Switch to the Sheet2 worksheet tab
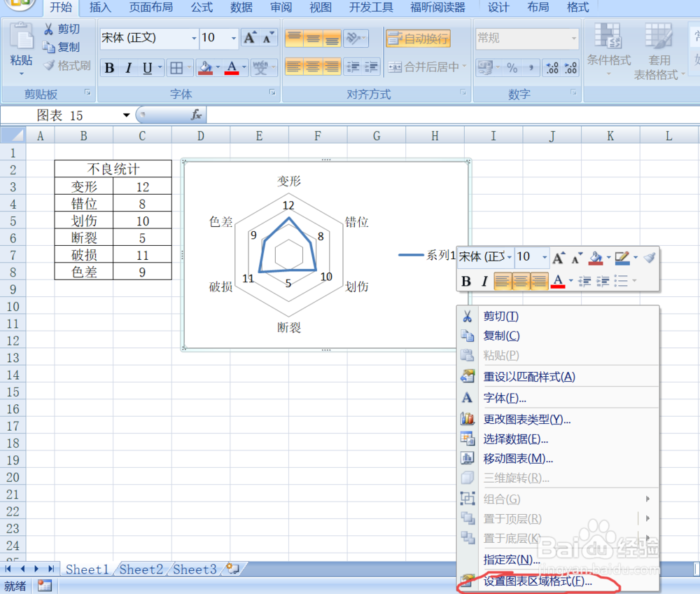The width and height of the screenshot is (700, 594). 141,569
